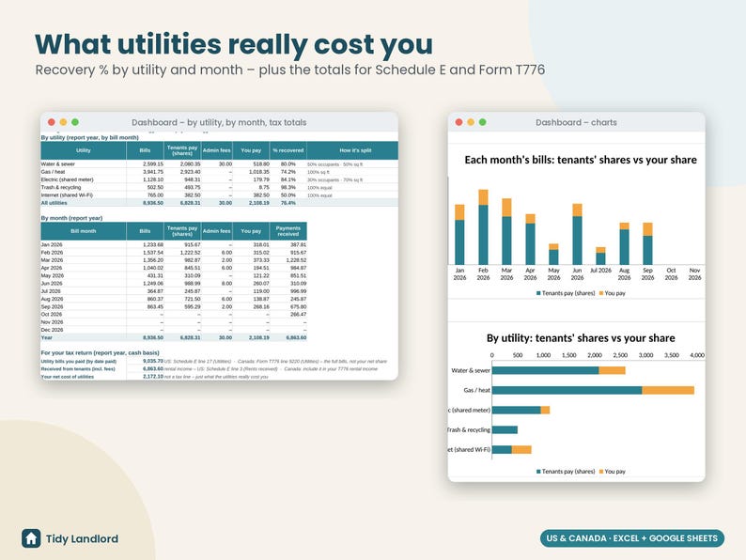Click the 76.4% recovered cell in All utilities row

(x=288, y=203)
